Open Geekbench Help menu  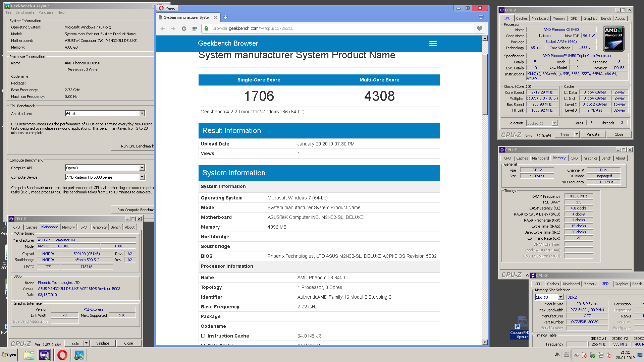click(x=61, y=12)
